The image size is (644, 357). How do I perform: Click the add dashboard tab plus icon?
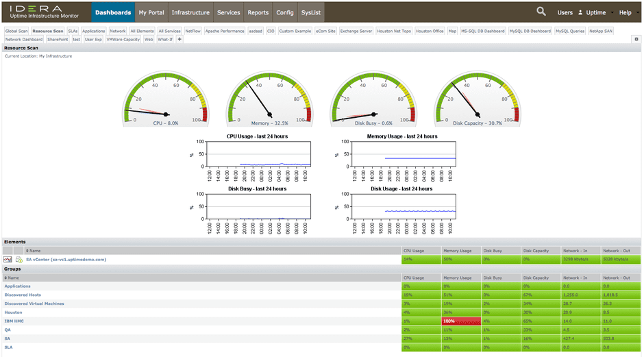point(179,40)
